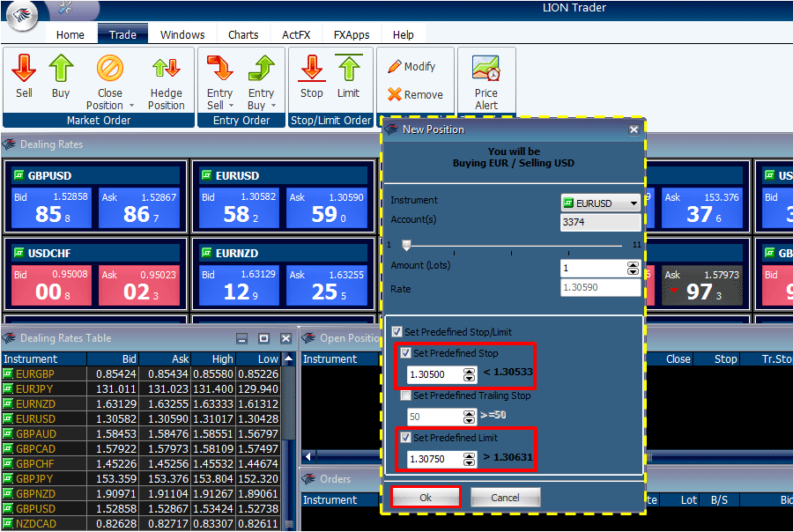
Task: Click the Close Position icon
Action: coord(110,69)
